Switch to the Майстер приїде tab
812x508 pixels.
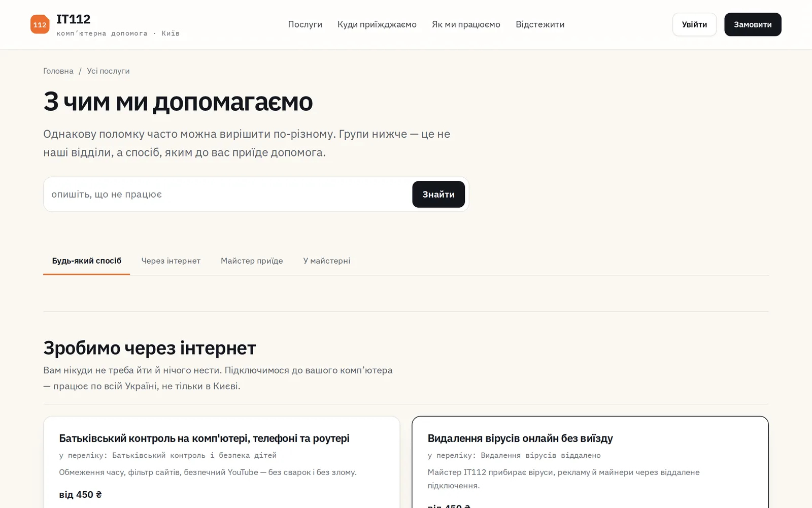[252, 261]
